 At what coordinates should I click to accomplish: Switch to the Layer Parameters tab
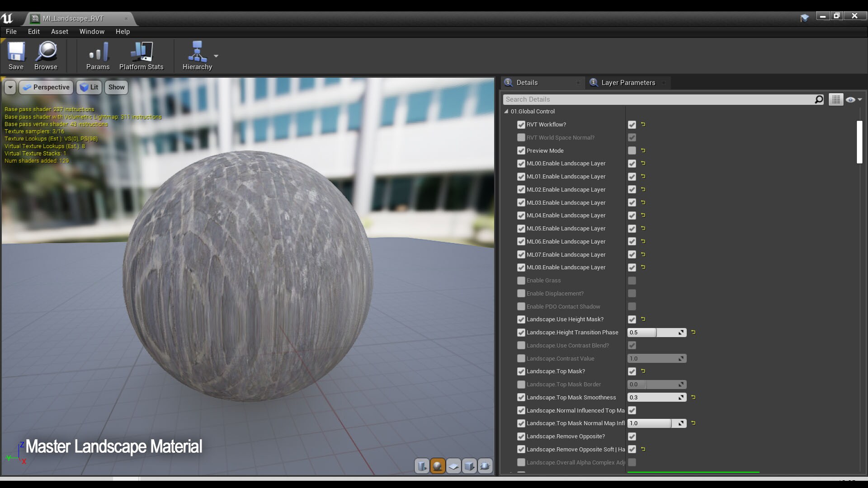pyautogui.click(x=627, y=83)
